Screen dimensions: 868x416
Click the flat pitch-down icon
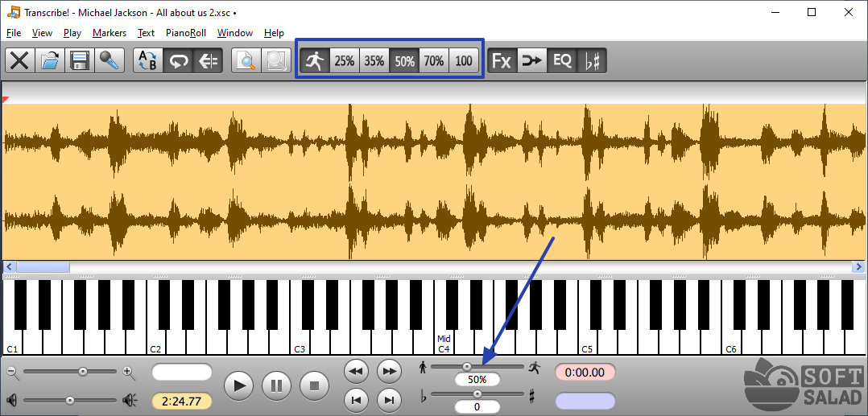click(424, 397)
